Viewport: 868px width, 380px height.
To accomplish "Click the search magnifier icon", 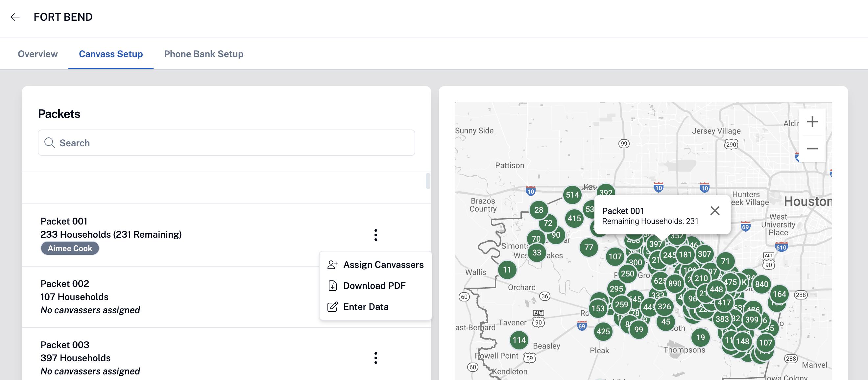I will tap(50, 143).
